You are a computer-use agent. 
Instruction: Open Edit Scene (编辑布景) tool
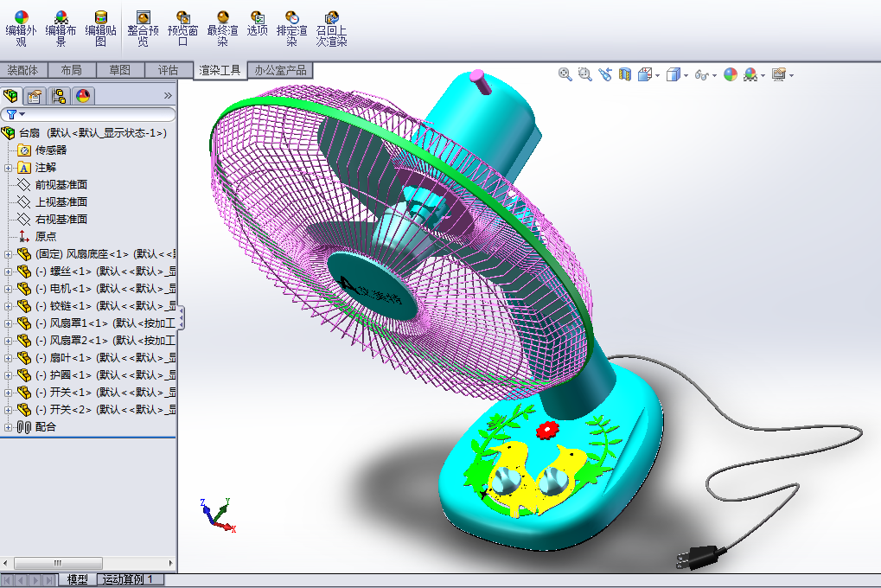tap(61, 29)
